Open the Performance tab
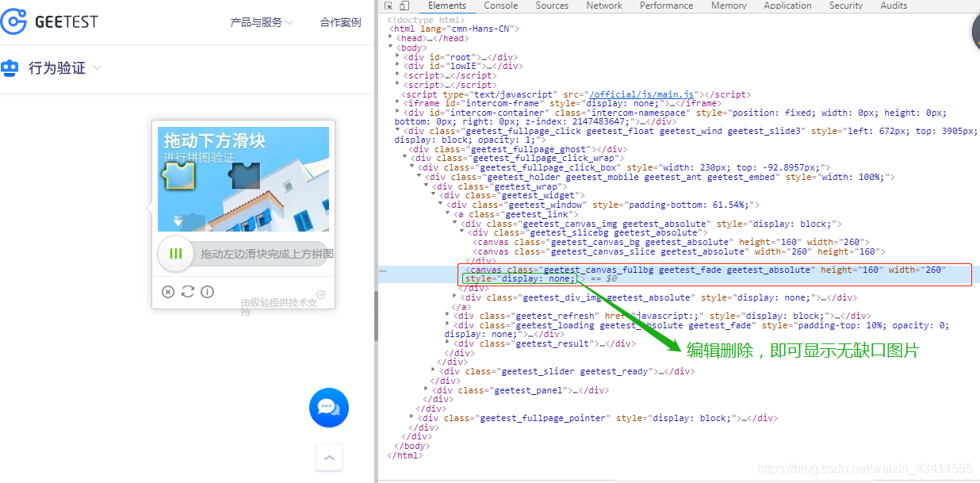 [x=666, y=6]
